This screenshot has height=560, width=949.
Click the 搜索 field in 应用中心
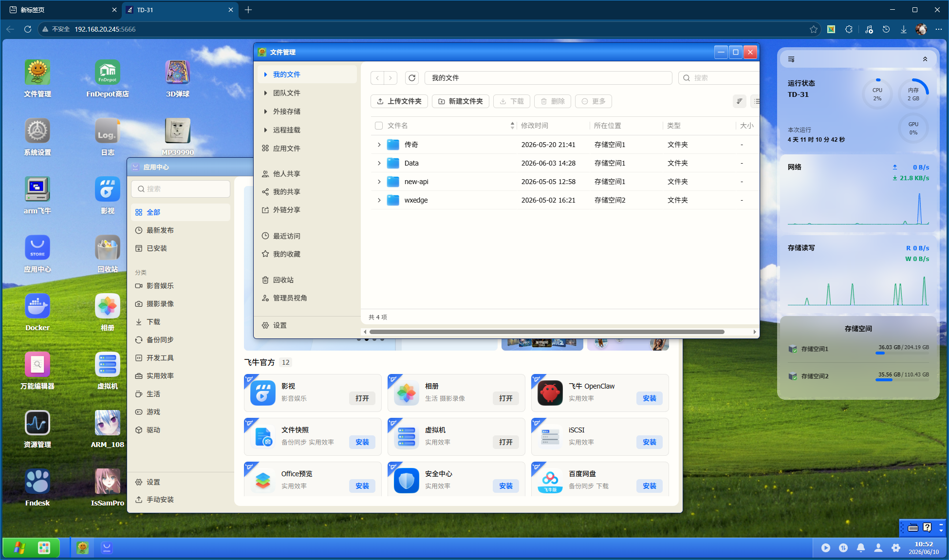click(x=181, y=189)
